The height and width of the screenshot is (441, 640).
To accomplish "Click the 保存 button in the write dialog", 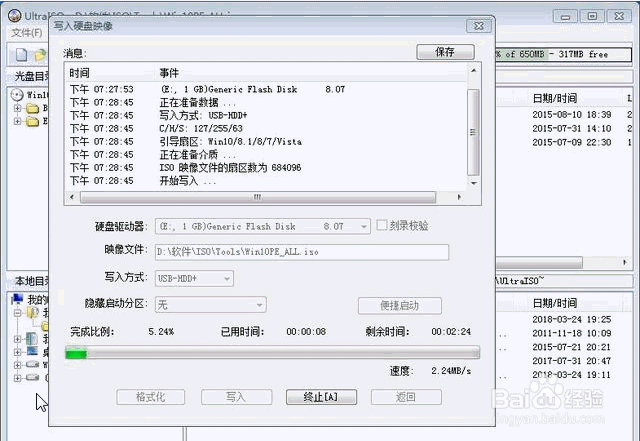I will [x=445, y=52].
